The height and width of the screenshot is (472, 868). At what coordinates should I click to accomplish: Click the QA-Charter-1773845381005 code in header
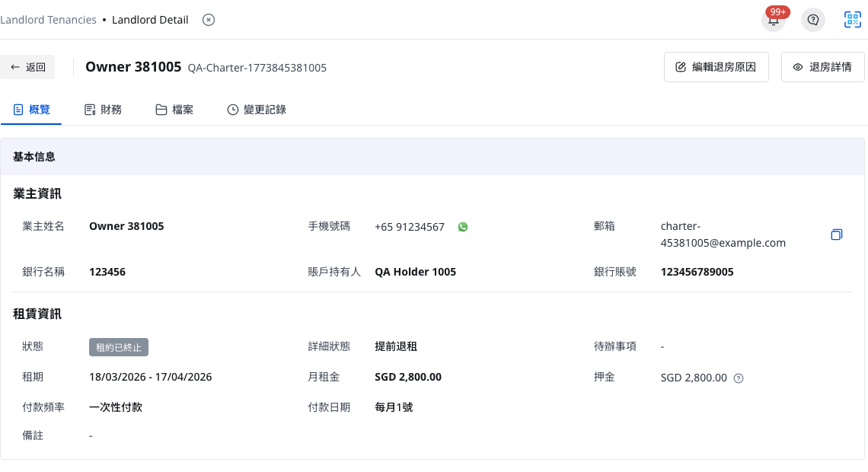click(x=257, y=68)
